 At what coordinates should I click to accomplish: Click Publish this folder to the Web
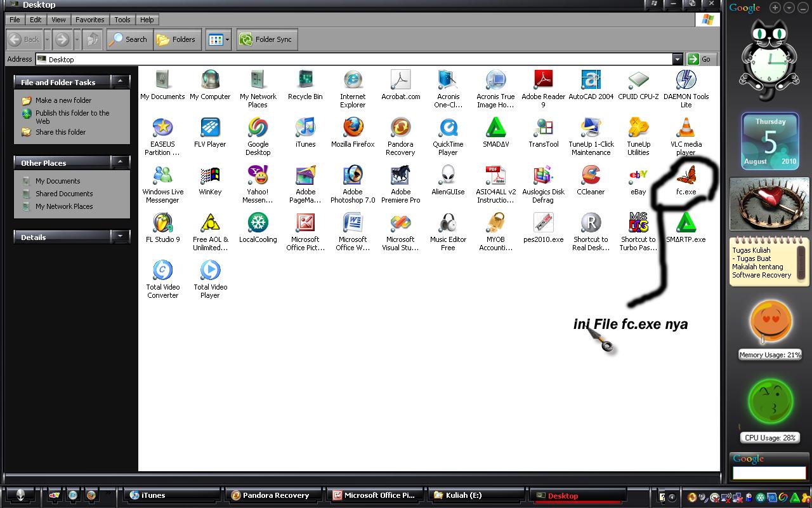pos(72,117)
